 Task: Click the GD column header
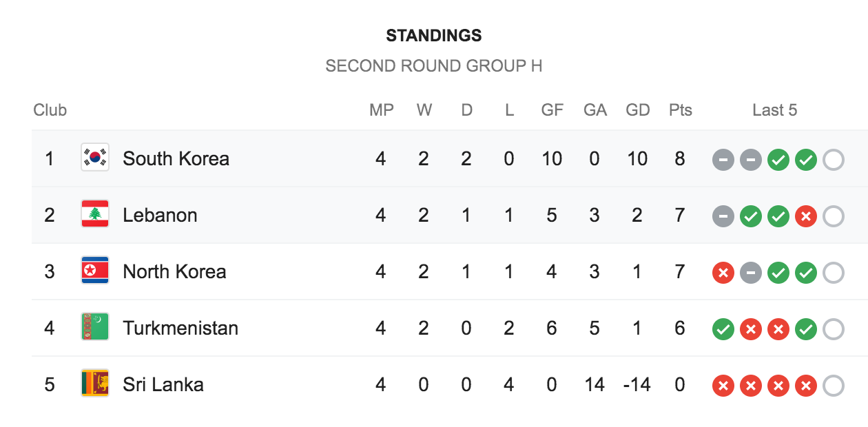tap(637, 110)
